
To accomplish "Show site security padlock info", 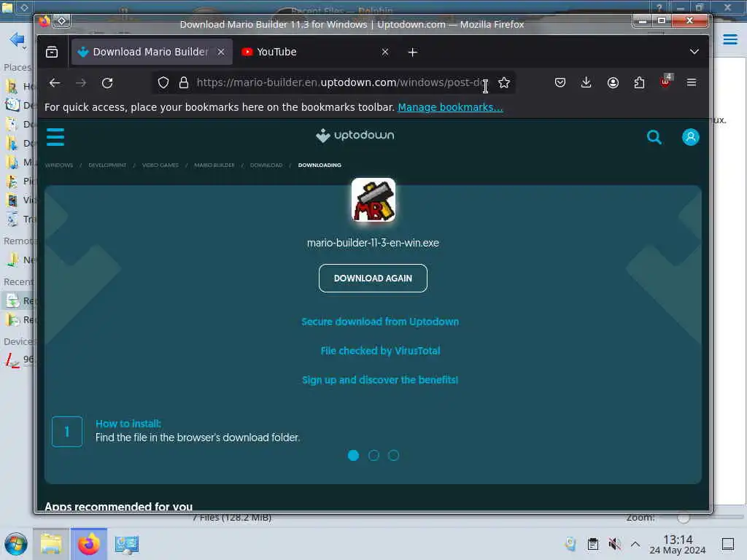I will click(184, 83).
